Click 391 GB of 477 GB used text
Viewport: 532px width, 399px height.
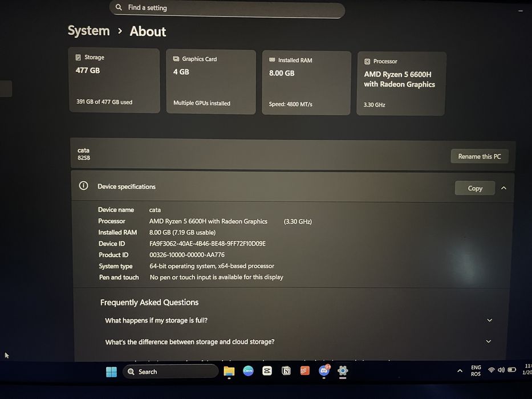pos(104,102)
